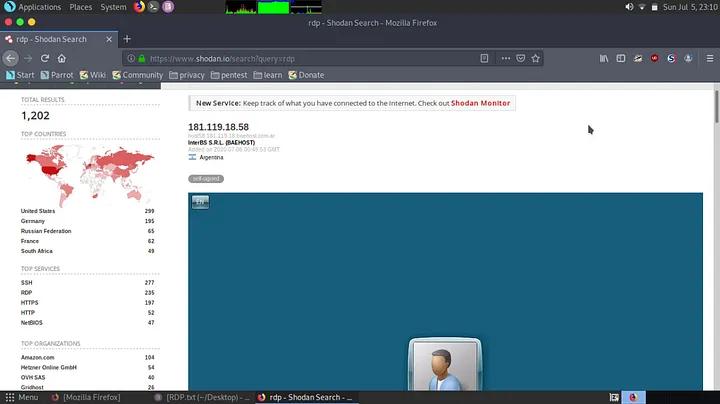Click the EN language badge in screenshot
The height and width of the screenshot is (404, 720).
[x=200, y=202]
